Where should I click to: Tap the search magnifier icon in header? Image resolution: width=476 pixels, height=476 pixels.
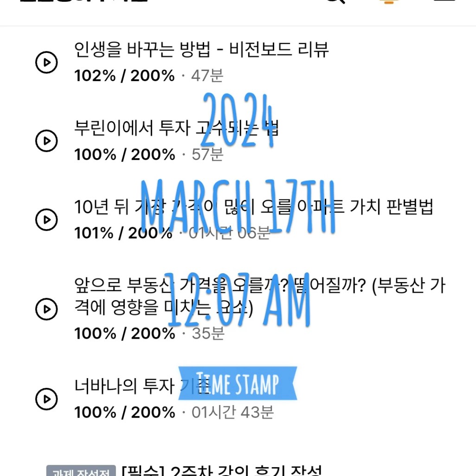[x=336, y=1]
